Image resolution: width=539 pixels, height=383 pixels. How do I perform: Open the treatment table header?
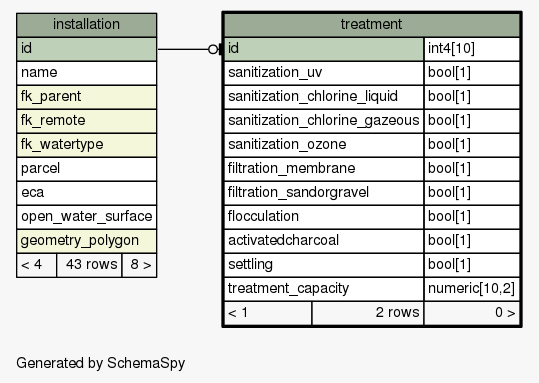click(x=372, y=25)
